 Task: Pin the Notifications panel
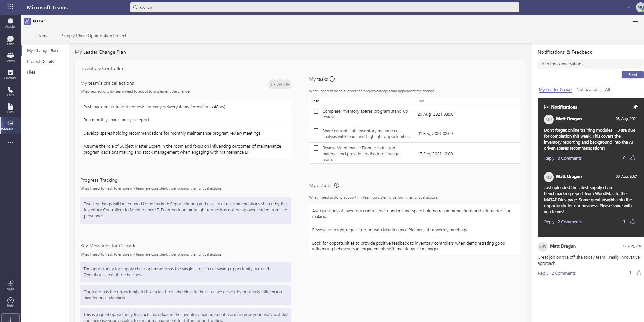(636, 107)
